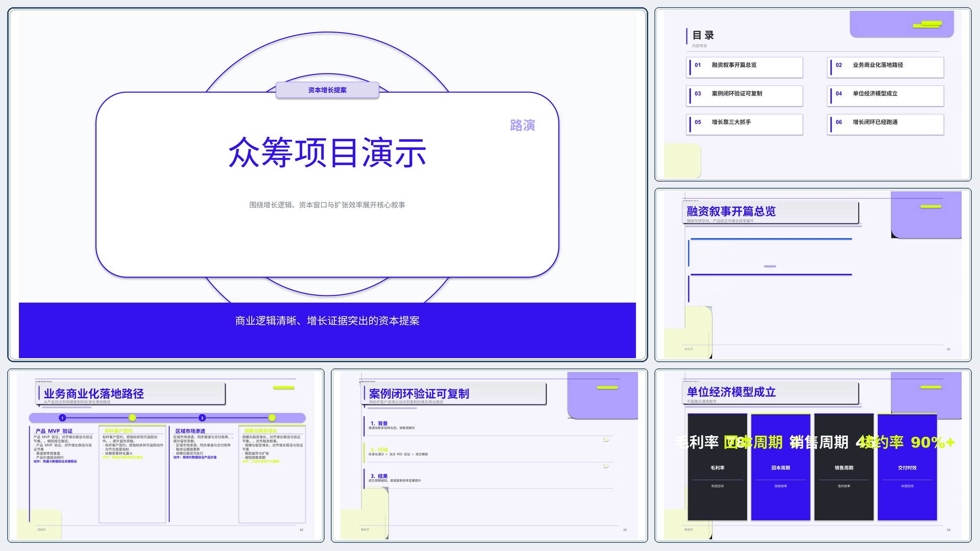This screenshot has height=551, width=980.
Task: Select the 区域市场渗透 column heading
Action: (190, 431)
